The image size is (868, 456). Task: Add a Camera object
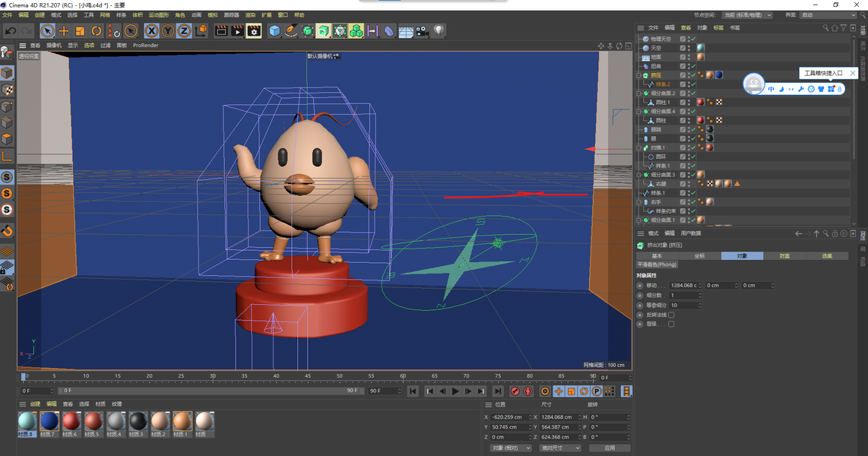[423, 31]
